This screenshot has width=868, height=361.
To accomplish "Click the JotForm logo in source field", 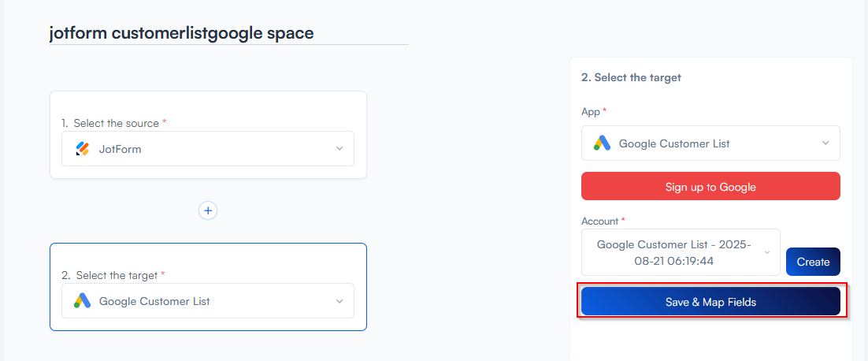I will click(x=83, y=148).
